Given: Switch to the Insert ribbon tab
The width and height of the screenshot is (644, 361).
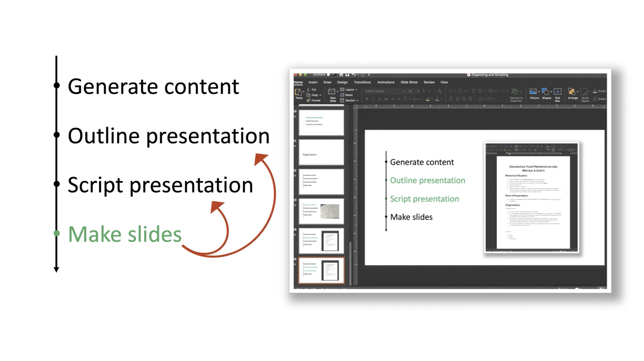Looking at the screenshot, I should click(x=313, y=82).
